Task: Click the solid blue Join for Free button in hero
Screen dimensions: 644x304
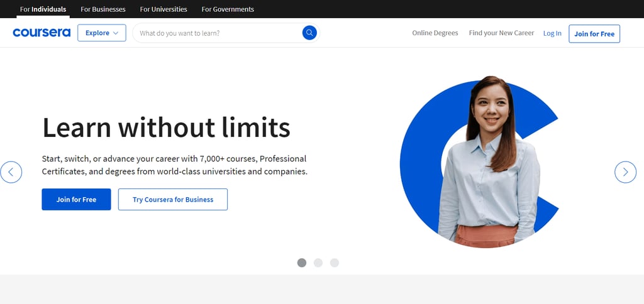Action: 76,199
